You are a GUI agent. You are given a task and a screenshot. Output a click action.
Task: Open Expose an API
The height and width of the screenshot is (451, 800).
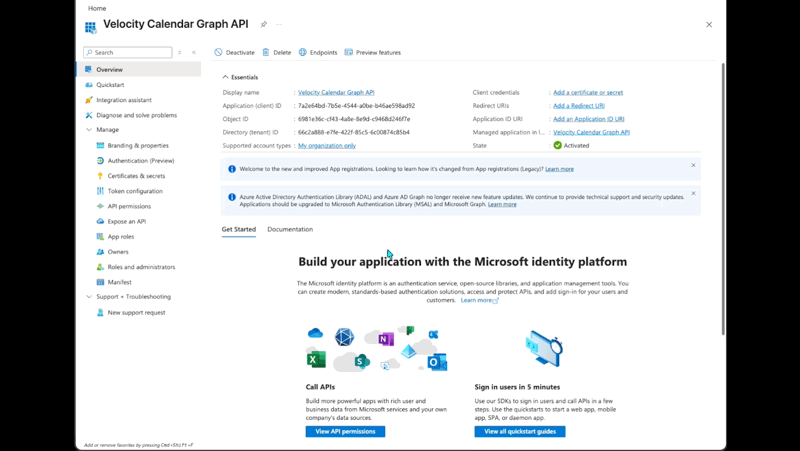(127, 221)
